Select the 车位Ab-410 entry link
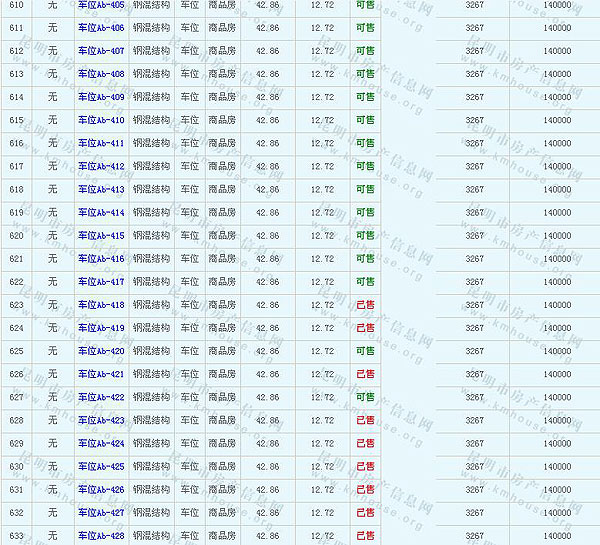 click(101, 120)
